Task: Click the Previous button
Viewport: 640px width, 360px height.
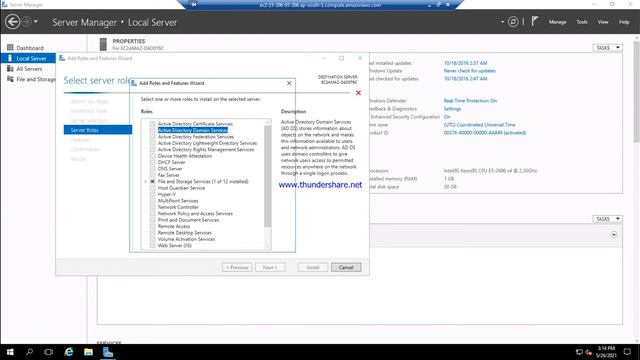Action: [237, 267]
